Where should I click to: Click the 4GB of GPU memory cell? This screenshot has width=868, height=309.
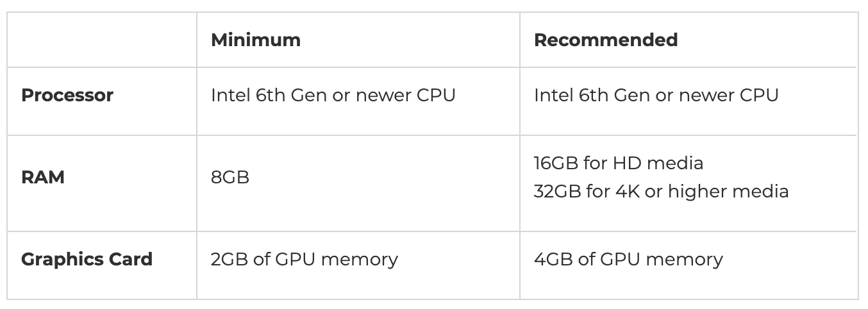(x=628, y=260)
